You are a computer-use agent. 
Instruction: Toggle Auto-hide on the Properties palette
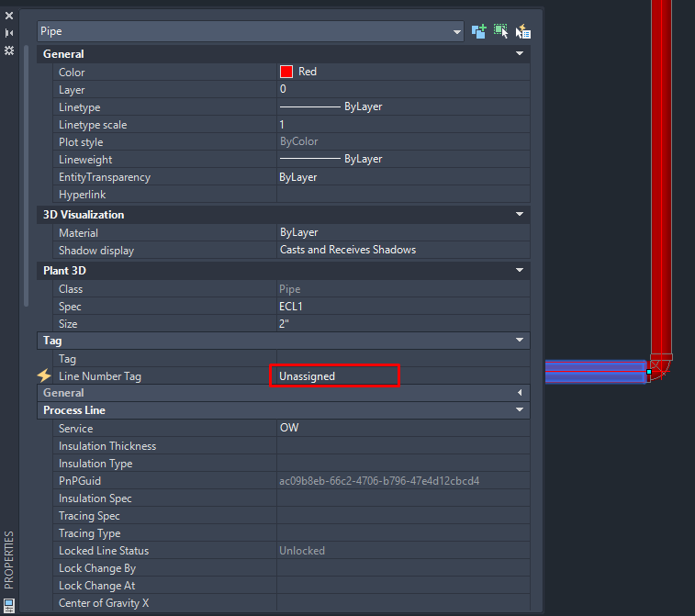(9, 33)
